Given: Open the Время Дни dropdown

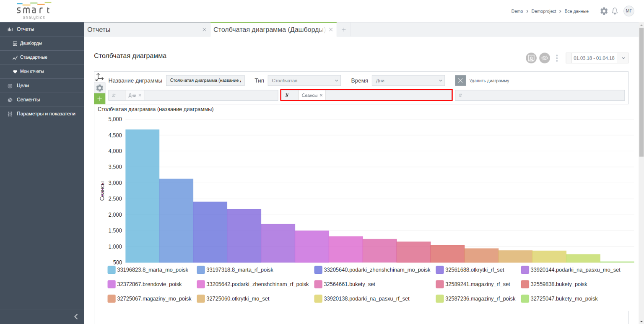Looking at the screenshot, I should 408,80.
